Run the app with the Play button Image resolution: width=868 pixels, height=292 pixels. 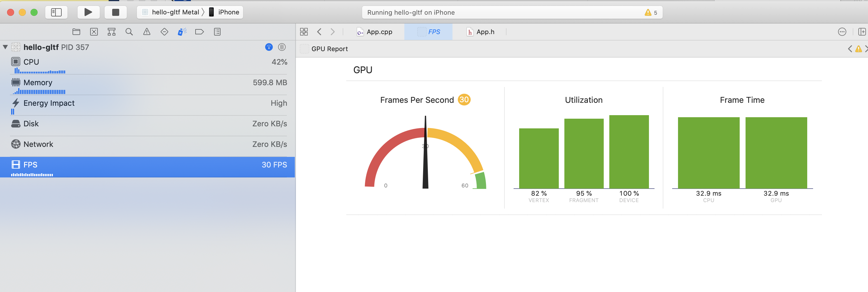[x=88, y=12]
